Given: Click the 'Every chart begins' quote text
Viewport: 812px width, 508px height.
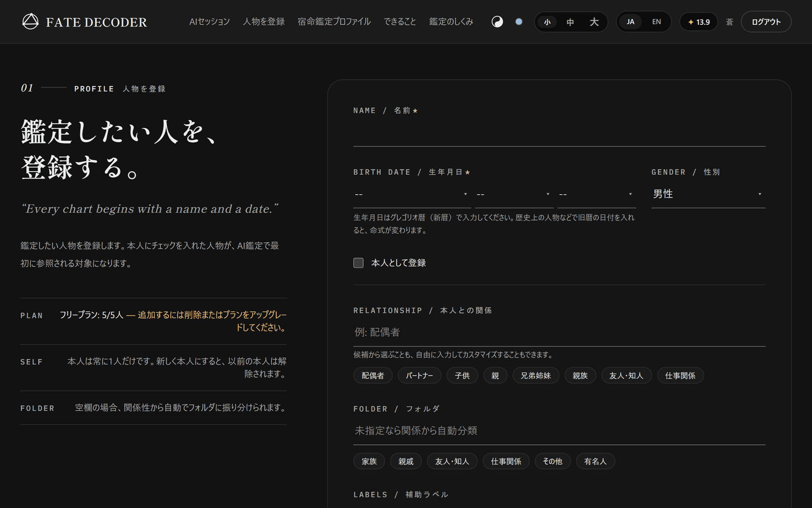Looking at the screenshot, I should tap(150, 209).
